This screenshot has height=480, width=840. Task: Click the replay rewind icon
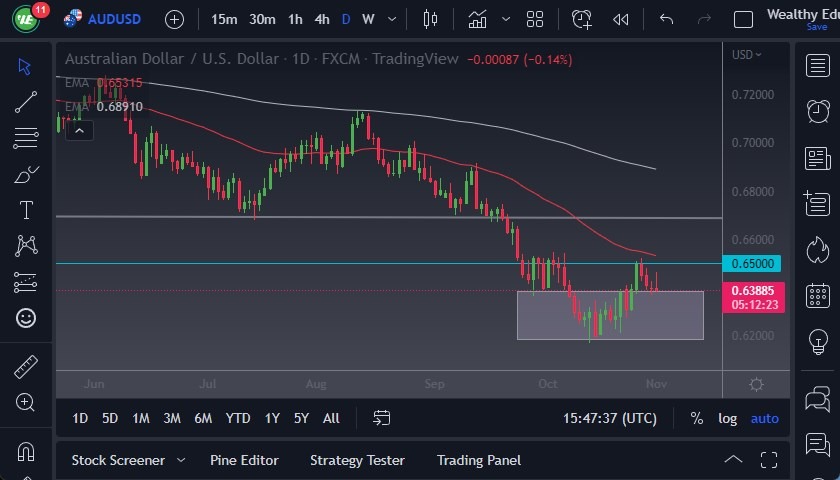coord(621,19)
